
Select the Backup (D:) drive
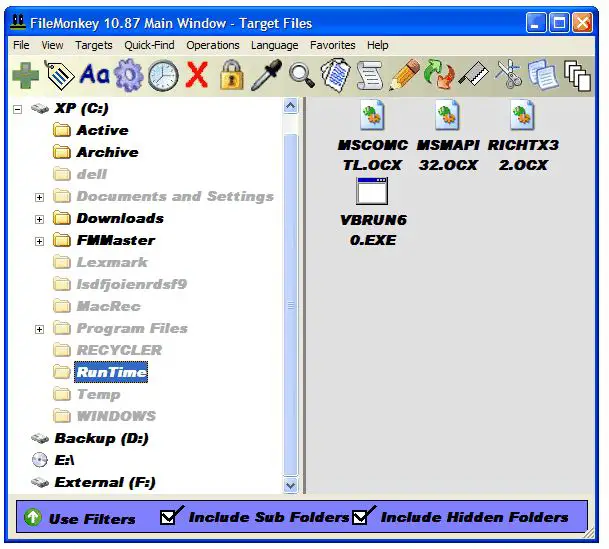click(101, 438)
